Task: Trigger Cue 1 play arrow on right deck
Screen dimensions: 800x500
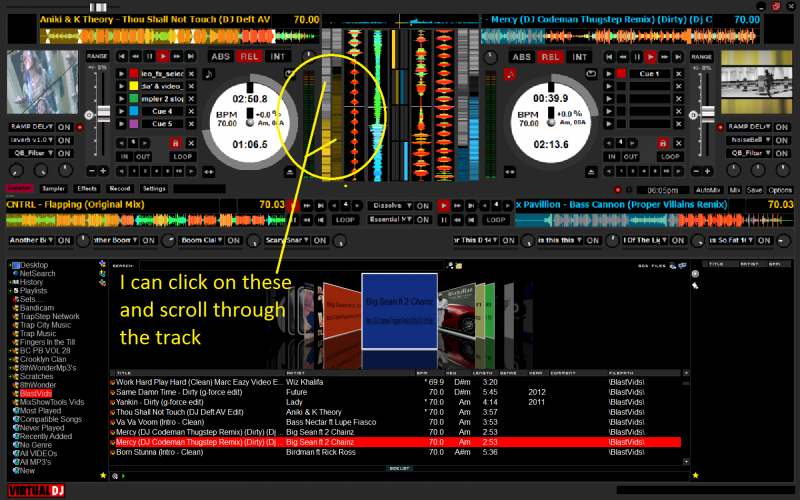Action: pyautogui.click(x=609, y=73)
